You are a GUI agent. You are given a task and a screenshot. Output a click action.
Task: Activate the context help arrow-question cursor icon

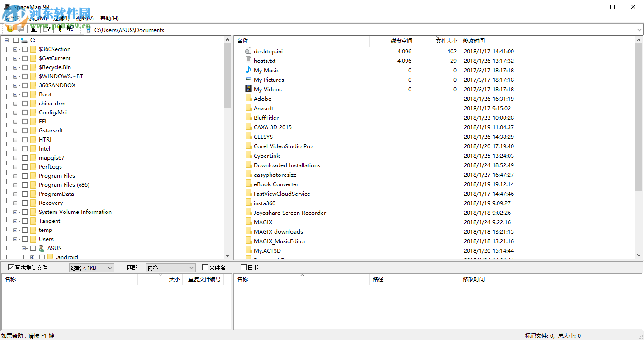coord(70,29)
